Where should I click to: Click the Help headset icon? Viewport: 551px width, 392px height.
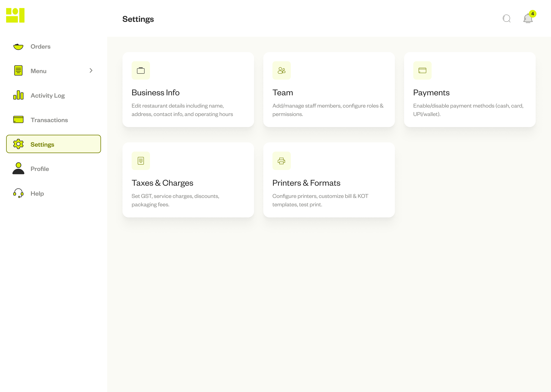pos(18,193)
